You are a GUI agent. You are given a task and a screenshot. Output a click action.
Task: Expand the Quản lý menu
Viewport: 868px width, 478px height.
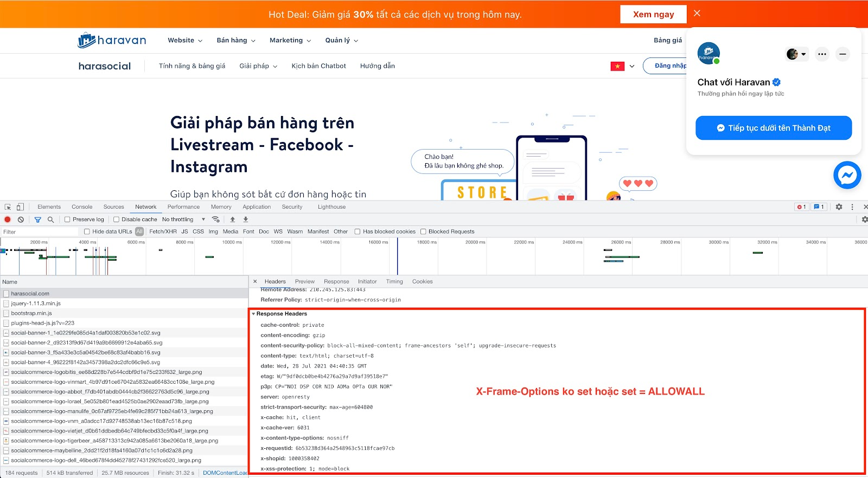(x=342, y=40)
